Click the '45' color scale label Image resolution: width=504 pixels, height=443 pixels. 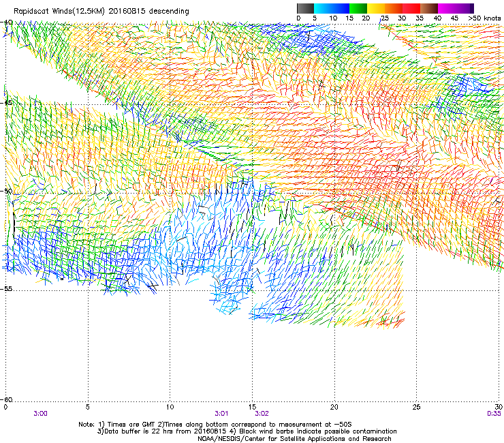point(454,18)
